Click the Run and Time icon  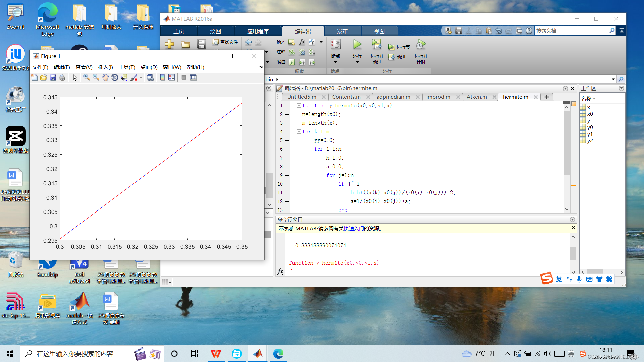coord(421,45)
